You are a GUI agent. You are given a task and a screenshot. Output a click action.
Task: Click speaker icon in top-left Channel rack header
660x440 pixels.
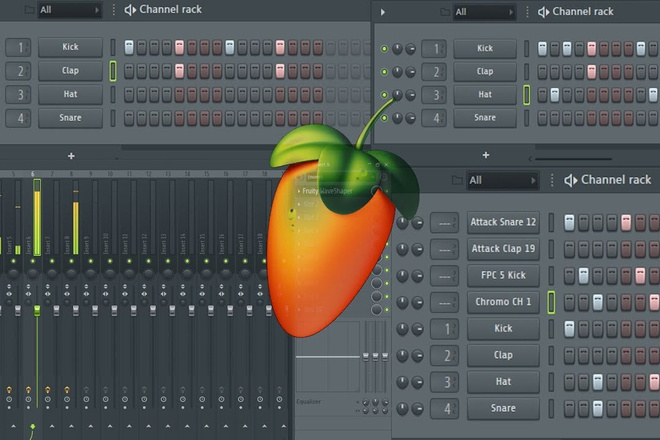[x=130, y=10]
